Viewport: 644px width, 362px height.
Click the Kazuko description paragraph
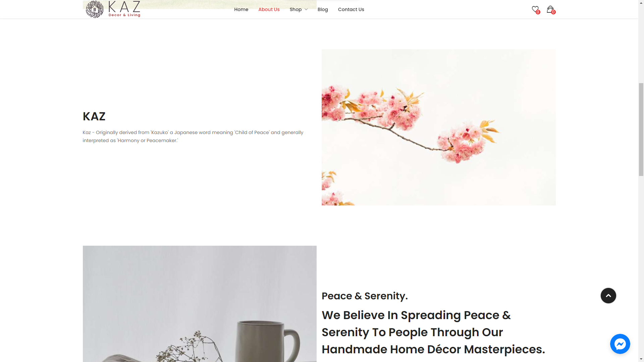click(x=193, y=136)
